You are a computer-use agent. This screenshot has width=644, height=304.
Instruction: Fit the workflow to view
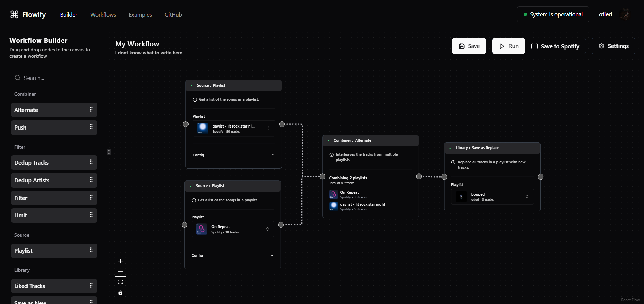coord(120,282)
